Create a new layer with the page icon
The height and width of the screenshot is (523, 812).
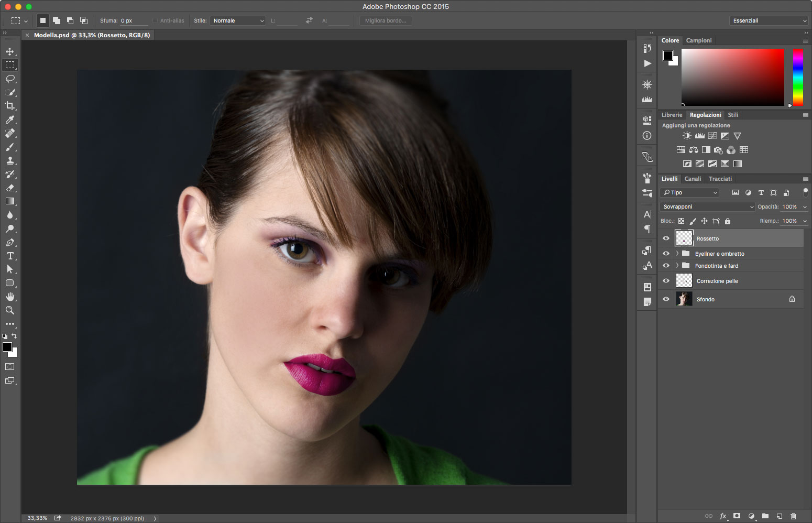point(780,516)
